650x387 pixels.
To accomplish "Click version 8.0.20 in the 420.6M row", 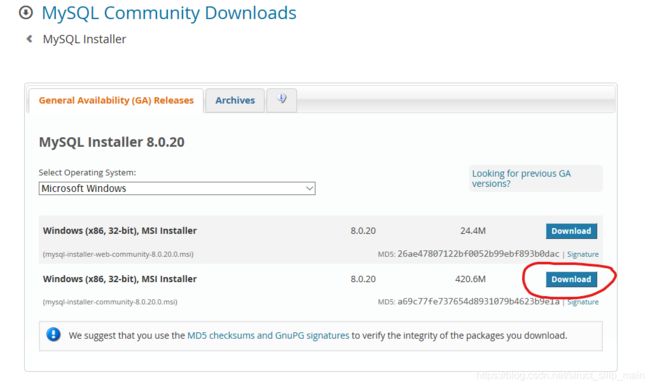I will [x=363, y=279].
